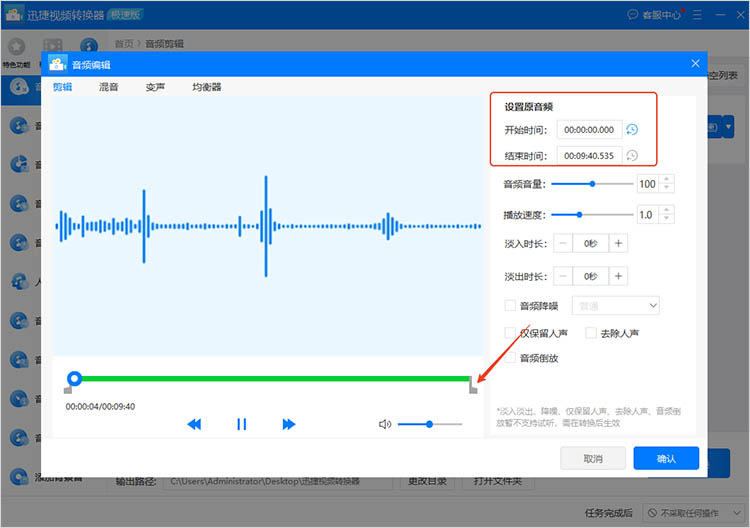Click the 开始时间 input field
This screenshot has width=750, height=528.
(x=589, y=130)
